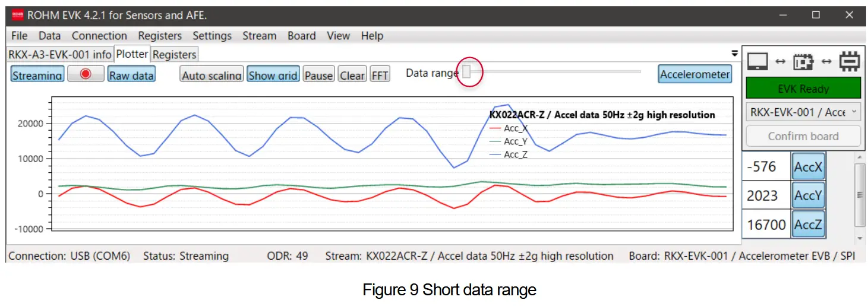Click the FFT button
This screenshot has width=868, height=306.
click(380, 75)
